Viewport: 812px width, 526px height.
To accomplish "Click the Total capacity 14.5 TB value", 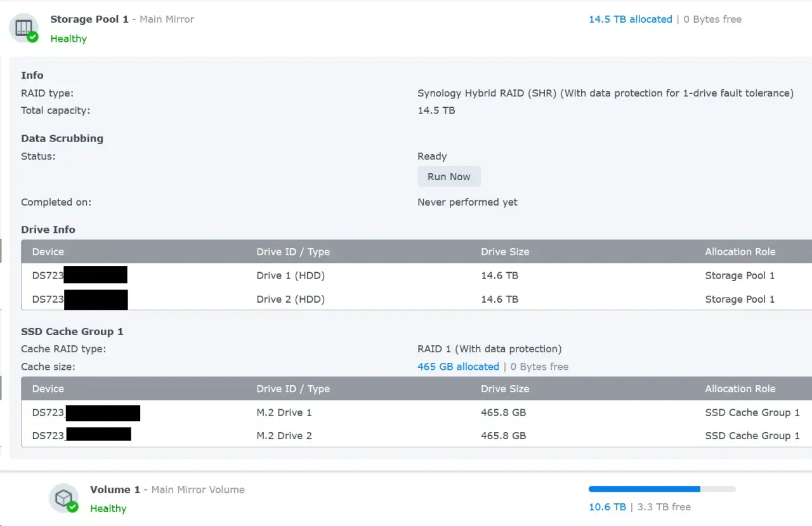I will click(436, 110).
